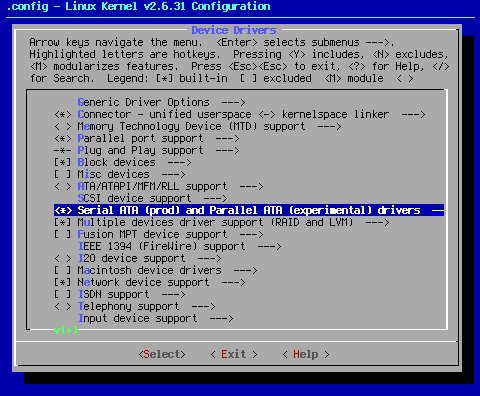Toggle the Block devices checkbox
The width and height of the screenshot is (480, 396).
tap(63, 162)
